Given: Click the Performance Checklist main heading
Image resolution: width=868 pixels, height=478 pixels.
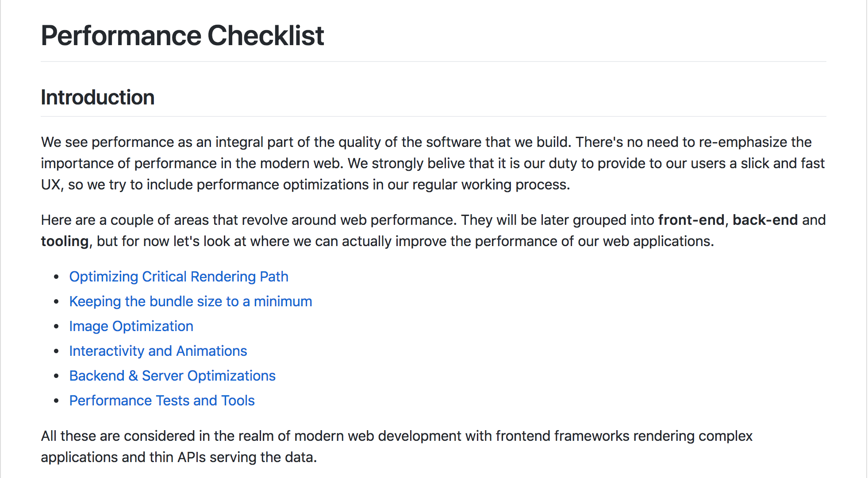Looking at the screenshot, I should (x=182, y=35).
